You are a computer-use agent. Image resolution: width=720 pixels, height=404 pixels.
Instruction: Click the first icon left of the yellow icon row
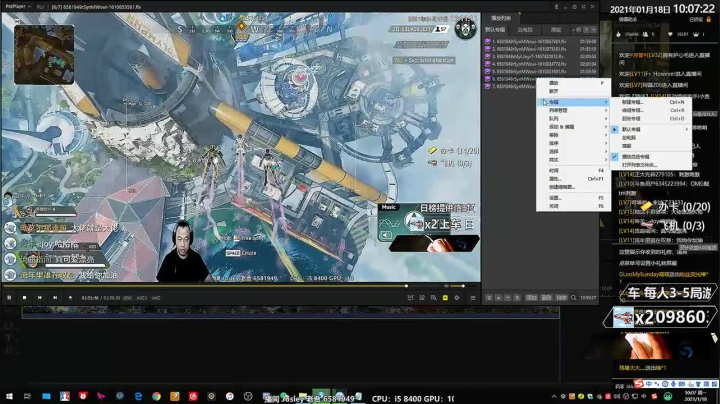(410, 298)
